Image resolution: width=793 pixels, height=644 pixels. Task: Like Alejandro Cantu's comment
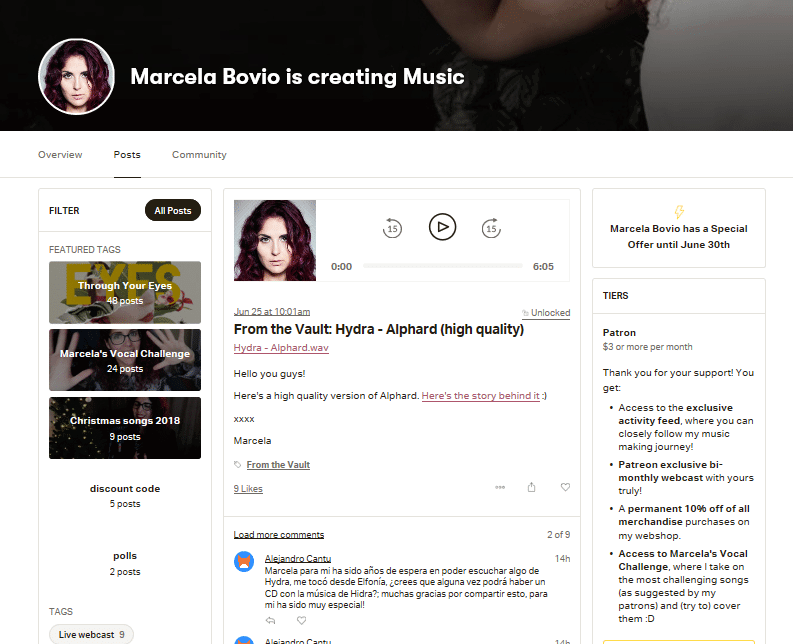pos(301,620)
